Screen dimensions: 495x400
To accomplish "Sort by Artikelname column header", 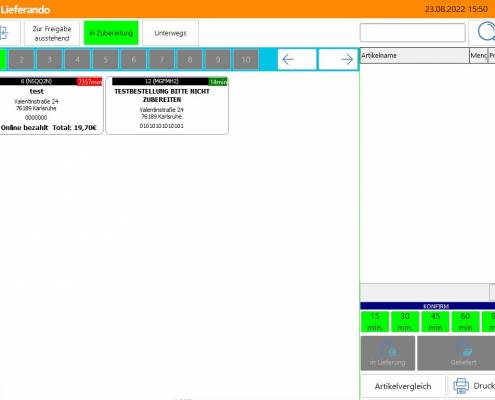I will [x=415, y=56].
